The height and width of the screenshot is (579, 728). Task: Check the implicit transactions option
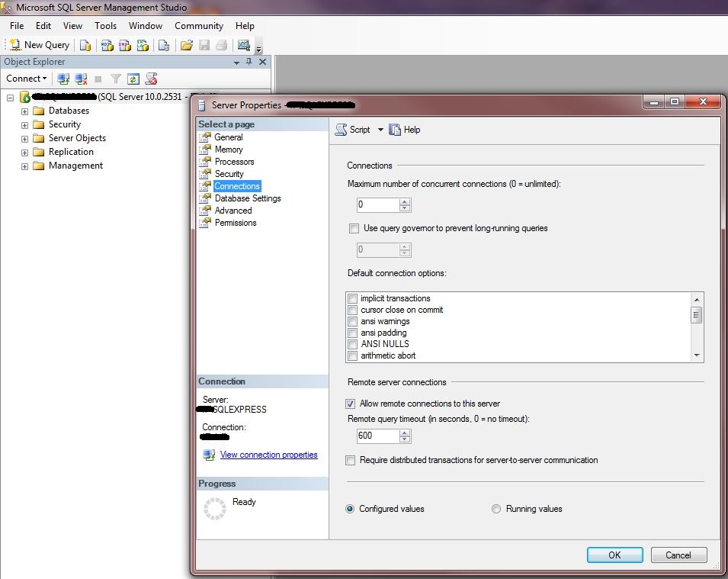click(353, 298)
